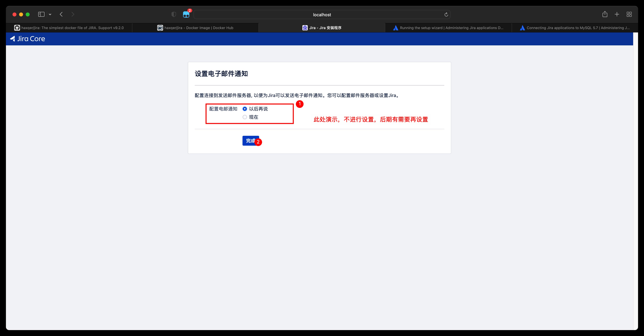Switch to the haxqer/jira GitHub tab
Viewport: 644px width, 336px height.
(x=69, y=28)
